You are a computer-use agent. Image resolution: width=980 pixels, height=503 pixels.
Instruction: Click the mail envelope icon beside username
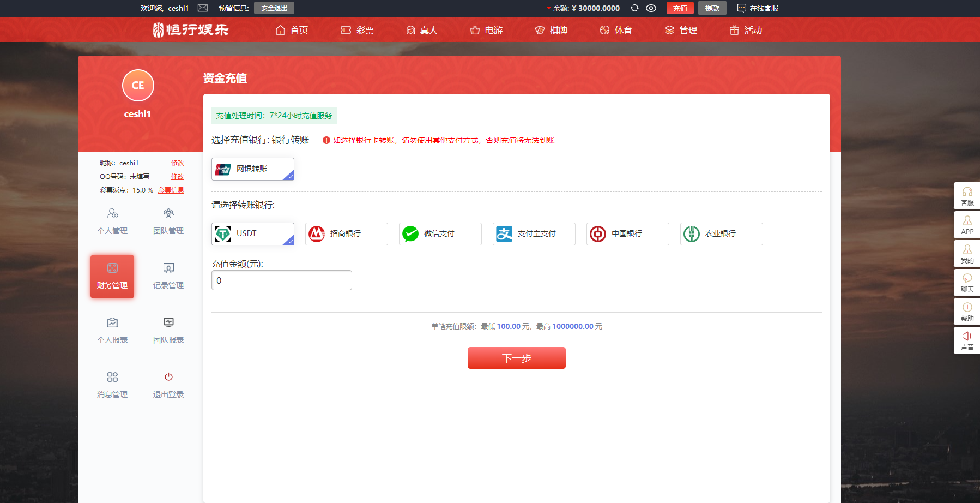pos(203,8)
